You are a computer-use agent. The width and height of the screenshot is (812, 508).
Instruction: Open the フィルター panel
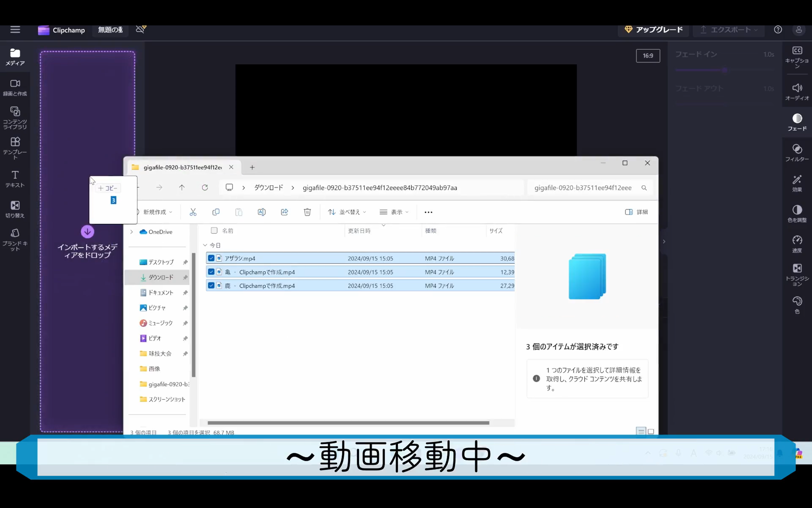[x=797, y=153]
